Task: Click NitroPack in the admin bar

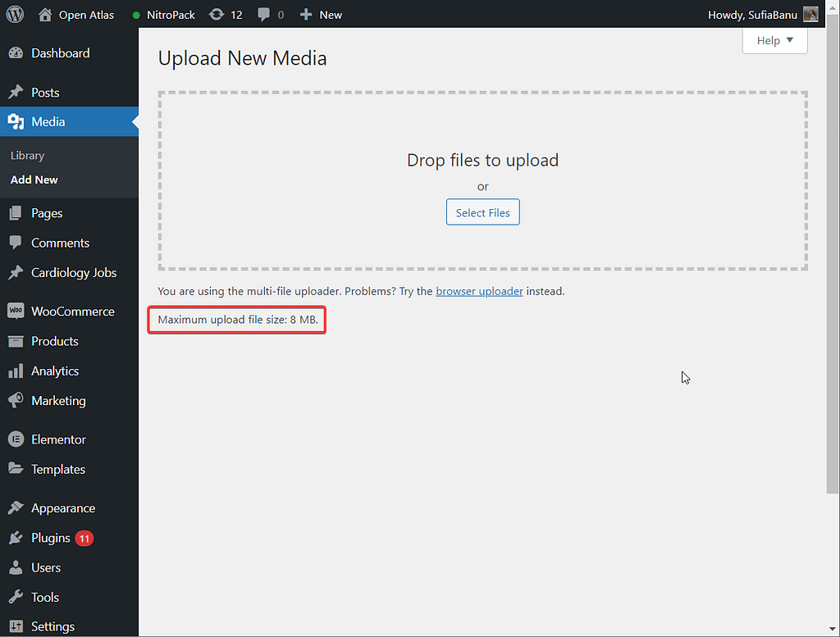Action: [x=170, y=14]
